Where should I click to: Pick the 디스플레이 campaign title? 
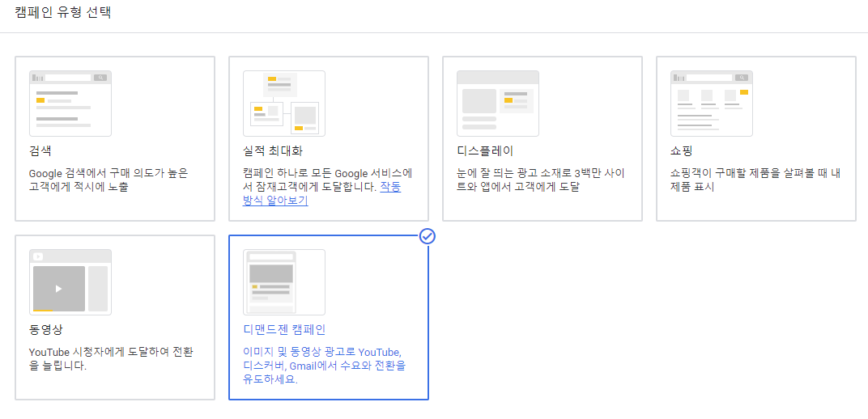[486, 151]
